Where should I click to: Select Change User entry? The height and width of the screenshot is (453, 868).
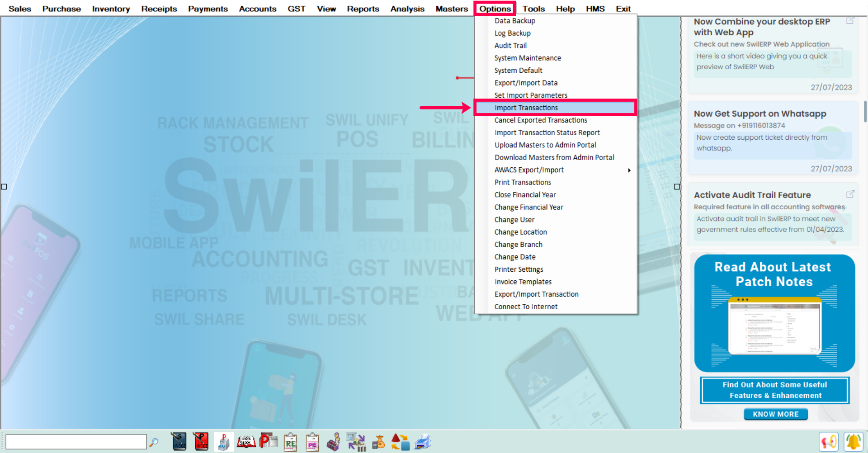click(x=556, y=220)
